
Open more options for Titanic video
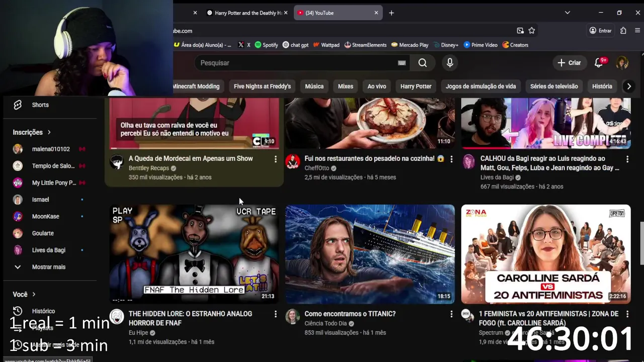coord(451,314)
